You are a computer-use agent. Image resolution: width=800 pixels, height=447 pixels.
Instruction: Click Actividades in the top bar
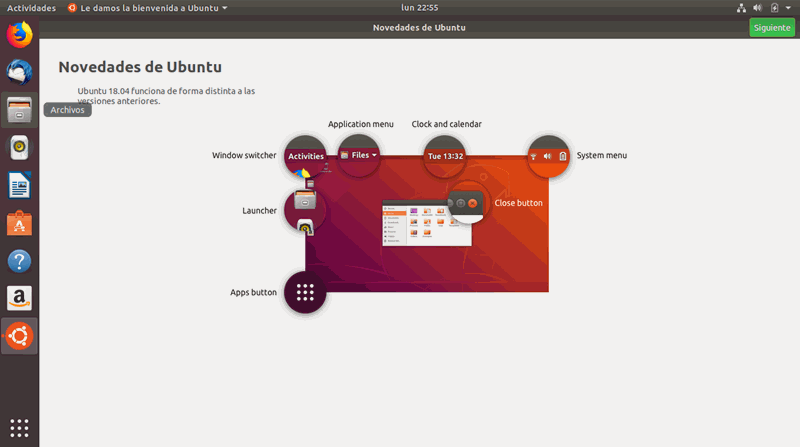pos(31,7)
